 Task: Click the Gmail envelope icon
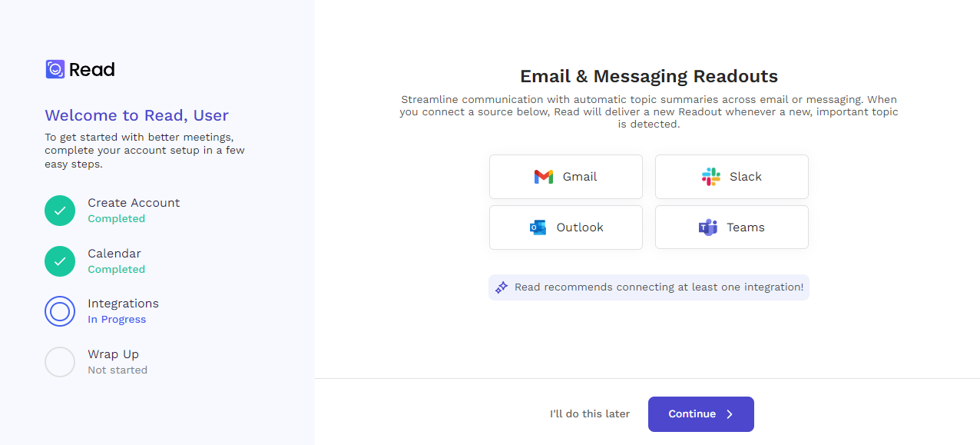(544, 177)
